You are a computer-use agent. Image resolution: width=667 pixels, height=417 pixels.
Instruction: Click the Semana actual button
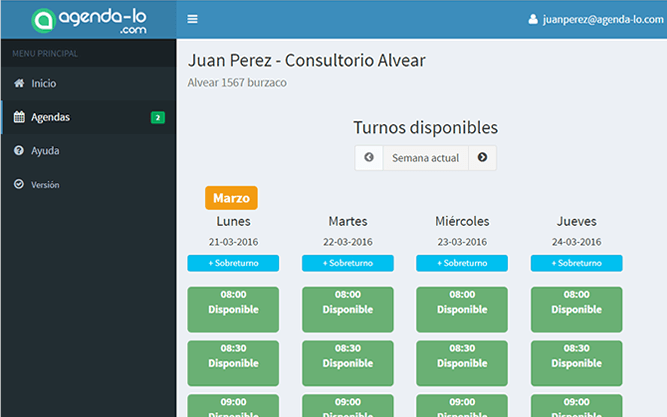tap(425, 158)
